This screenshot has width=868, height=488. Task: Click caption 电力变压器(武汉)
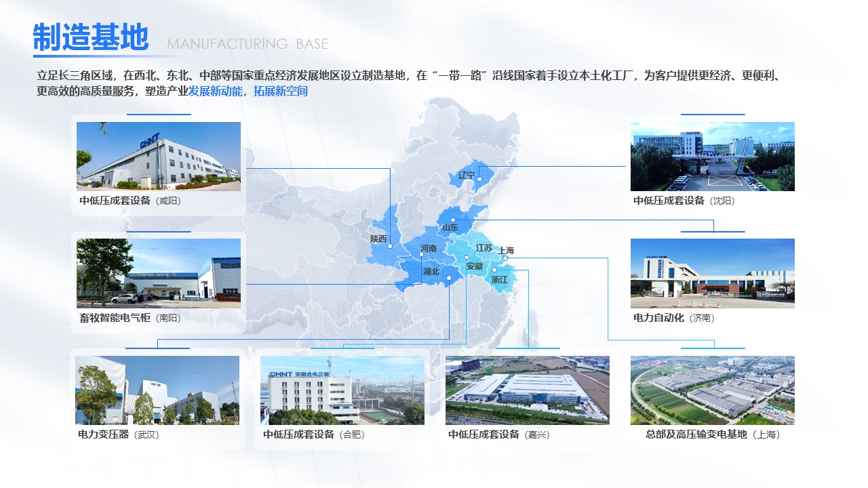pos(119,434)
